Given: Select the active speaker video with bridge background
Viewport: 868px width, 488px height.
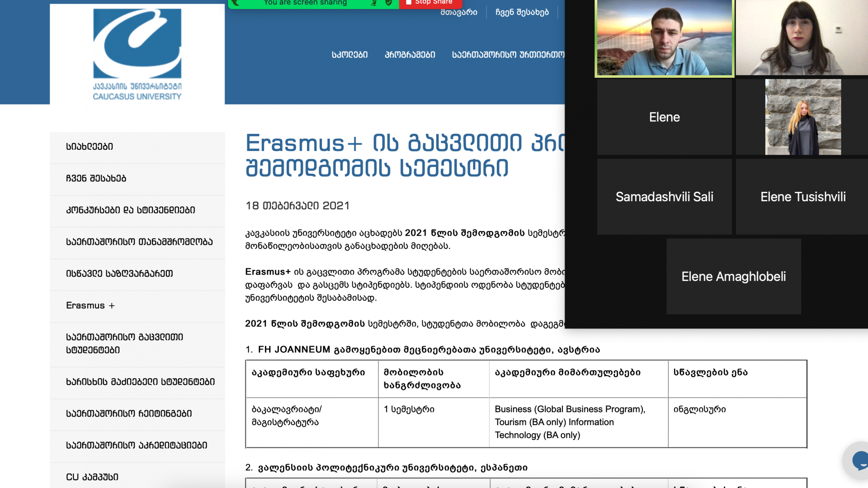Looking at the screenshot, I should pos(664,38).
